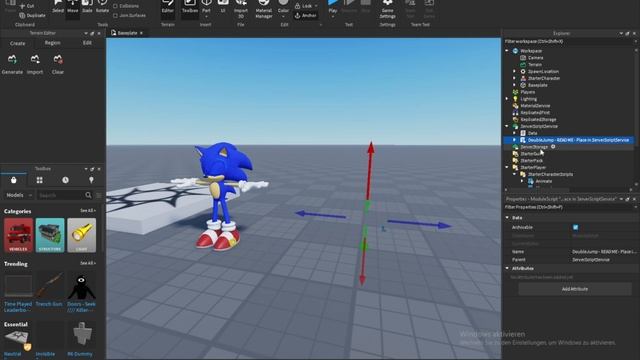Toggle the Collisions checkbox
The image size is (640, 360).
[x=116, y=6]
